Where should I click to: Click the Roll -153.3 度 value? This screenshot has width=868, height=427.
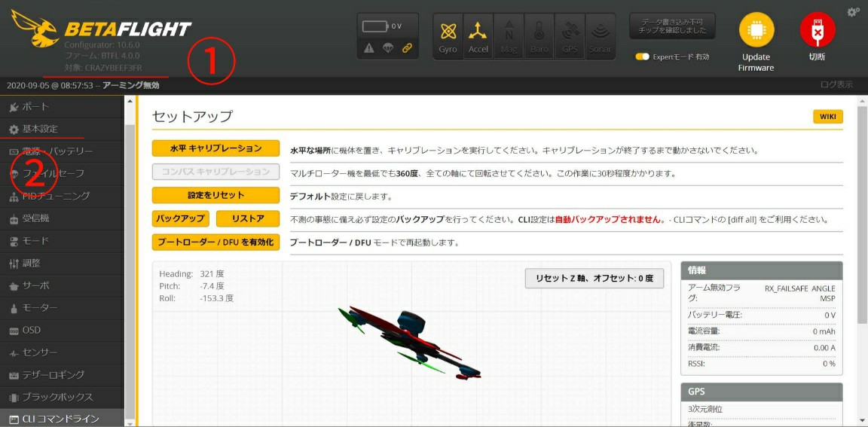[216, 298]
